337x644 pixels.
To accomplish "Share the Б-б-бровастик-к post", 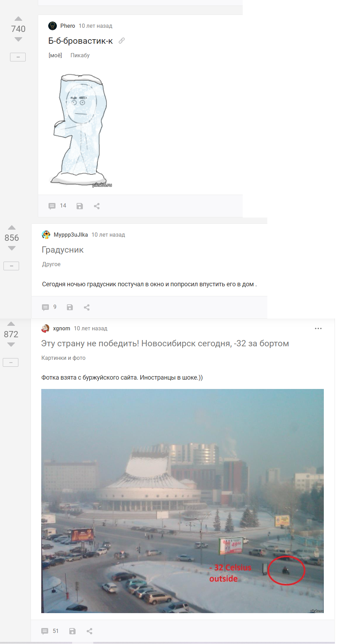I will pyautogui.click(x=97, y=206).
